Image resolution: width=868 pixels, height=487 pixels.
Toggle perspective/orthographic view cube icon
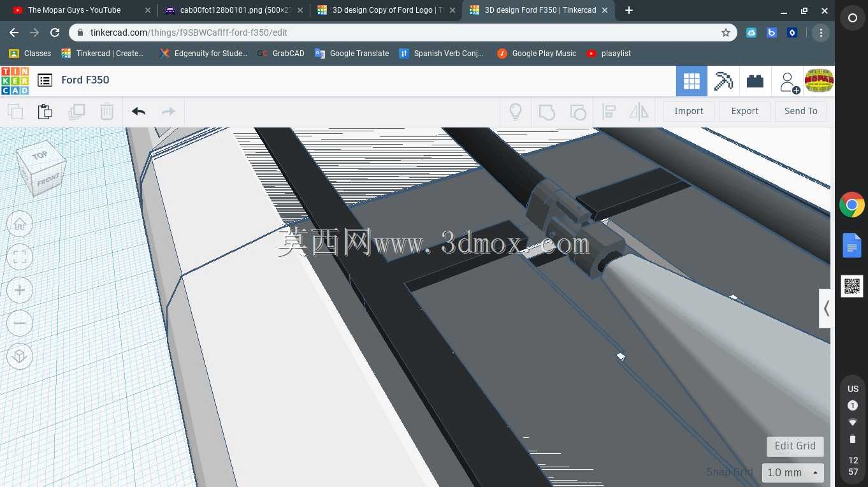click(20, 356)
